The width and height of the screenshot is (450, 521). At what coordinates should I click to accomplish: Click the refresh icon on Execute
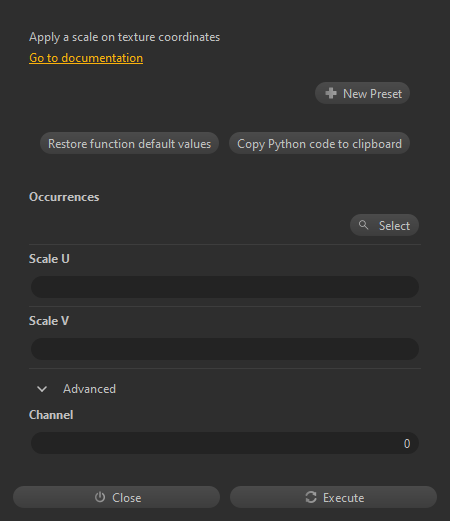tap(311, 497)
